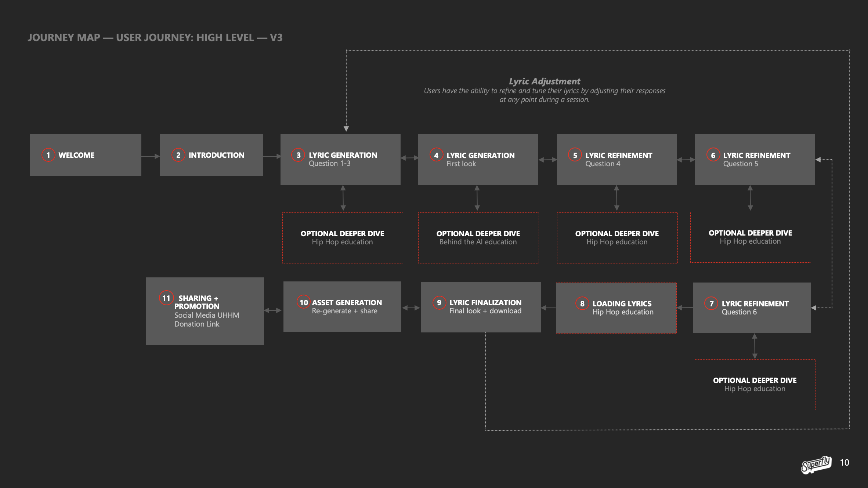Click the 'Donation Link' text
Viewport: 868px width, 488px height.
(197, 324)
